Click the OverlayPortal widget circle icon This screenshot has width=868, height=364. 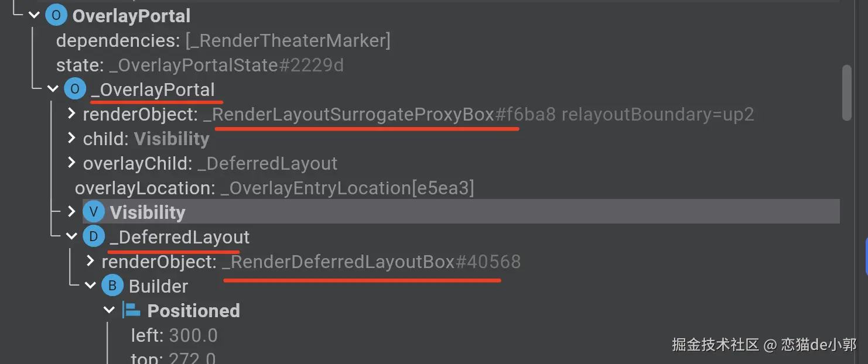coord(56,16)
